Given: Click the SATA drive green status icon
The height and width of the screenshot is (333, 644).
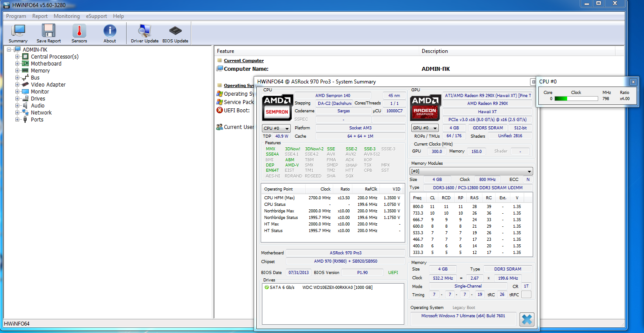Looking at the screenshot, I should click(266, 288).
